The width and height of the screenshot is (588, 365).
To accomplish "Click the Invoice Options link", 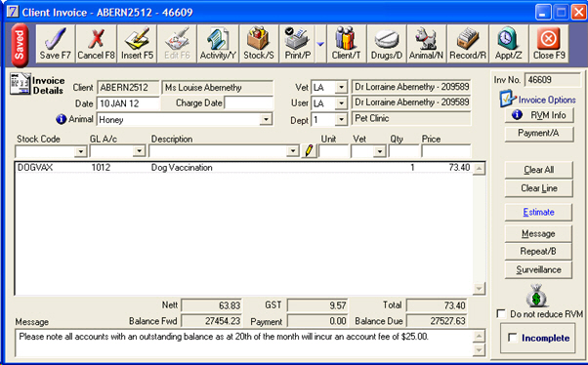I will pyautogui.click(x=547, y=101).
